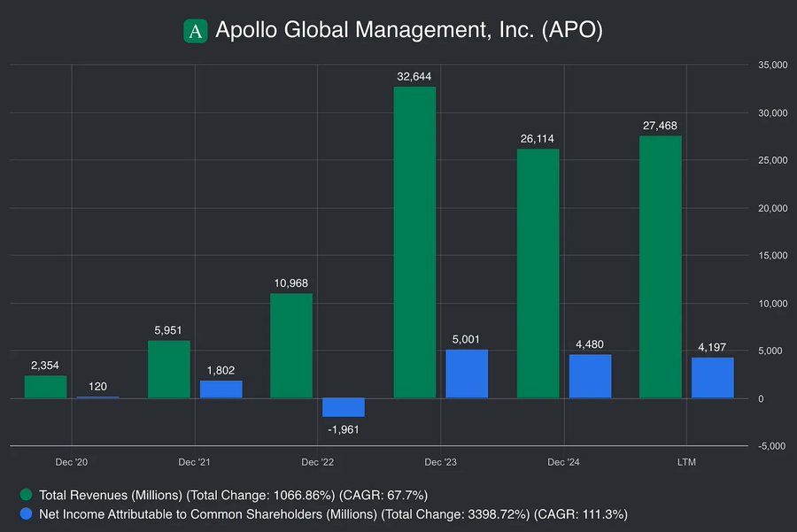Click the green Dec '23 revenue bar

pos(414,243)
